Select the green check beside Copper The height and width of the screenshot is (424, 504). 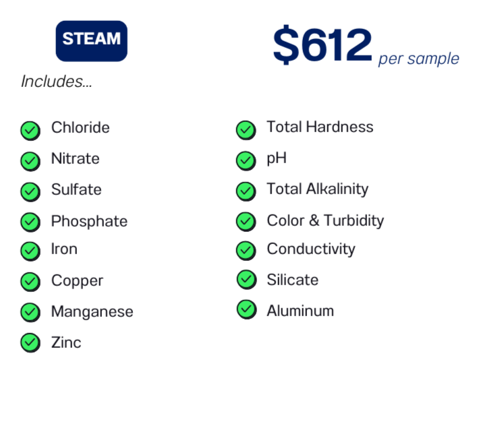point(30,282)
